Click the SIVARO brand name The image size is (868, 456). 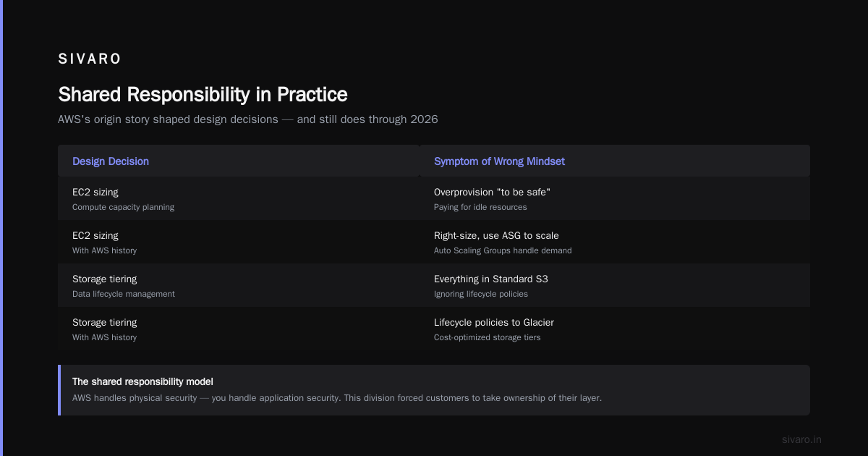pos(90,59)
